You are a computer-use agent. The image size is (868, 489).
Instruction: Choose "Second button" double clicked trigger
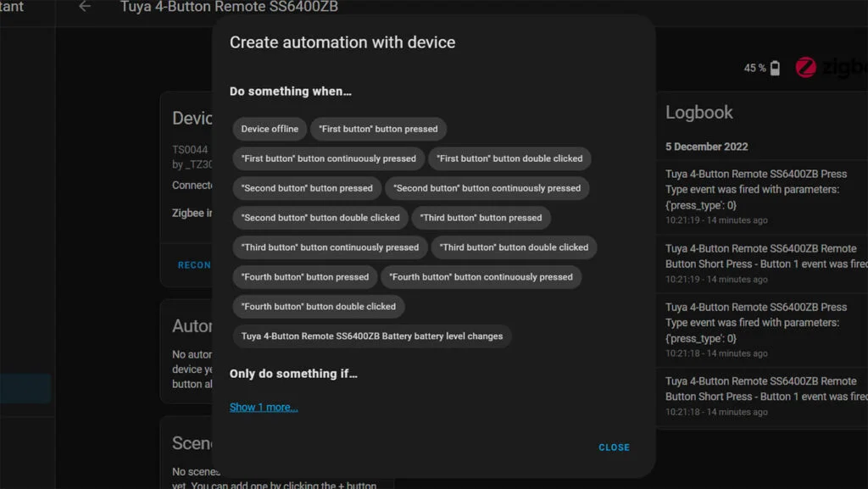[320, 218]
